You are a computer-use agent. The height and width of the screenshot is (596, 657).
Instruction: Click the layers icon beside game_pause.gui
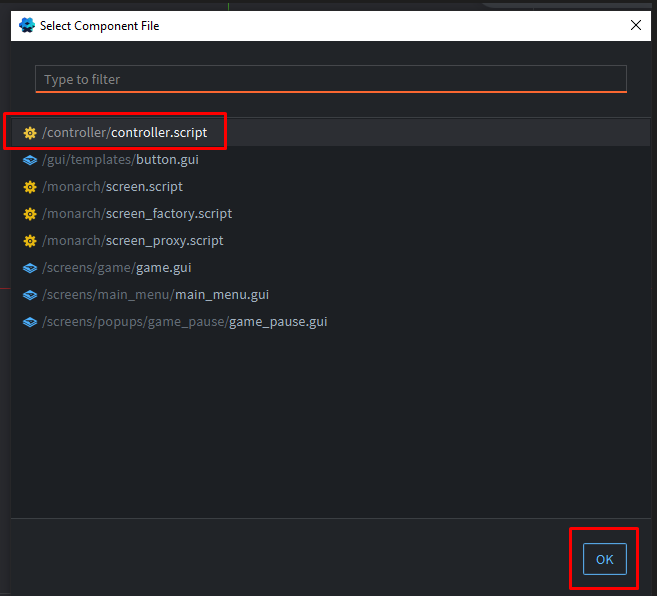tap(30, 322)
